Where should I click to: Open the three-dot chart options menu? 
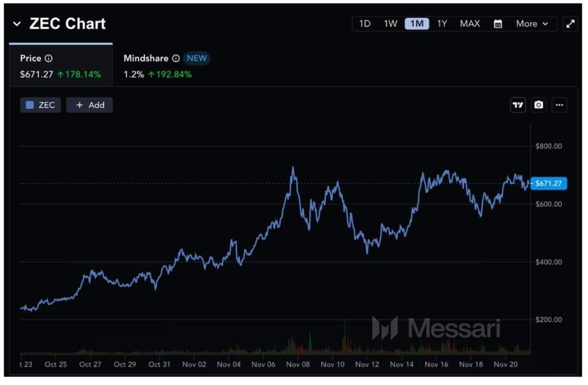click(x=560, y=105)
